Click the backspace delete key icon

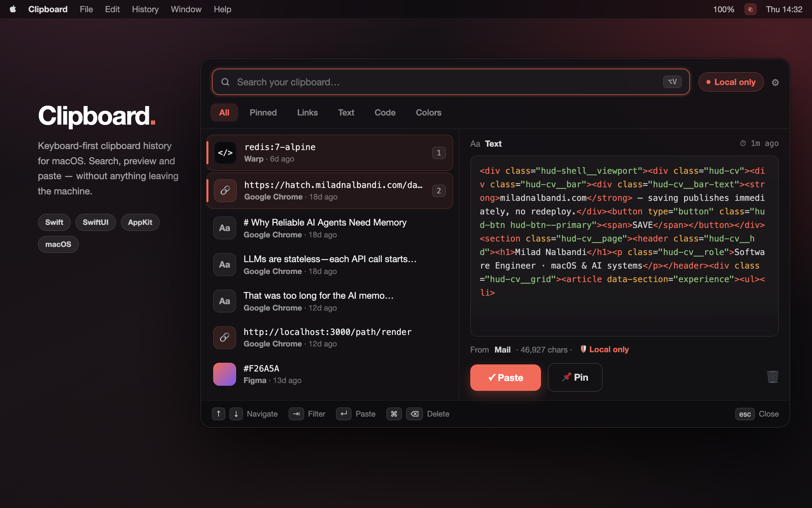pyautogui.click(x=414, y=414)
